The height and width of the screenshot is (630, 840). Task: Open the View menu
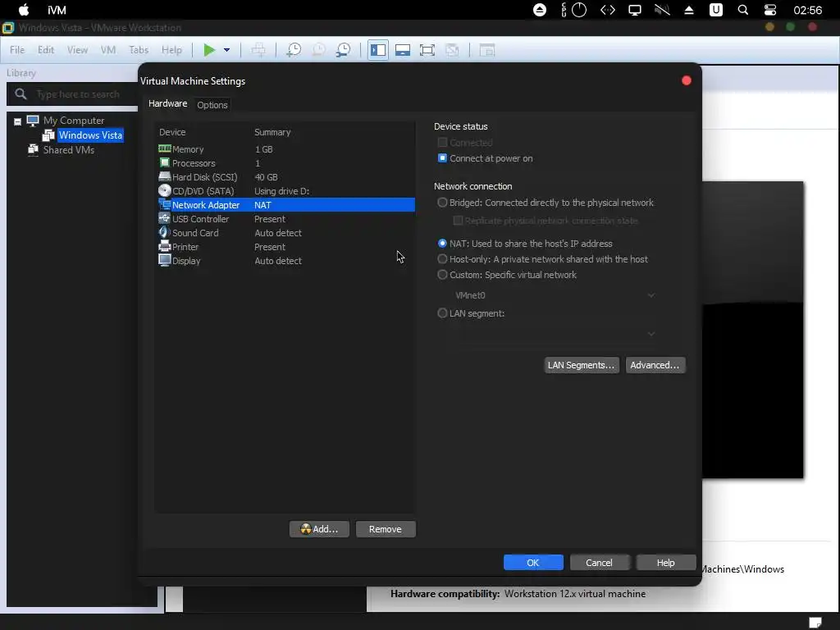coord(77,50)
